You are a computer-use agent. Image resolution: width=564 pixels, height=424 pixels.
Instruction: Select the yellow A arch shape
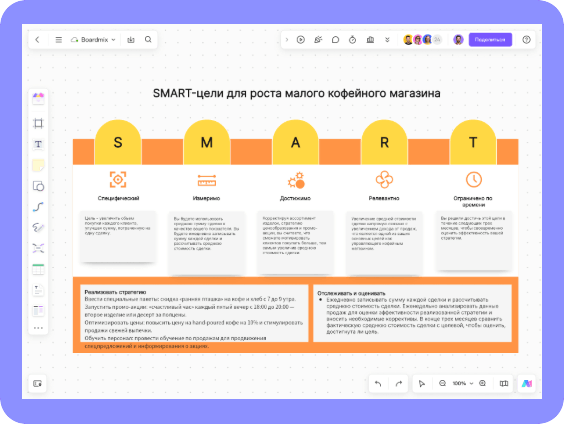pos(295,142)
